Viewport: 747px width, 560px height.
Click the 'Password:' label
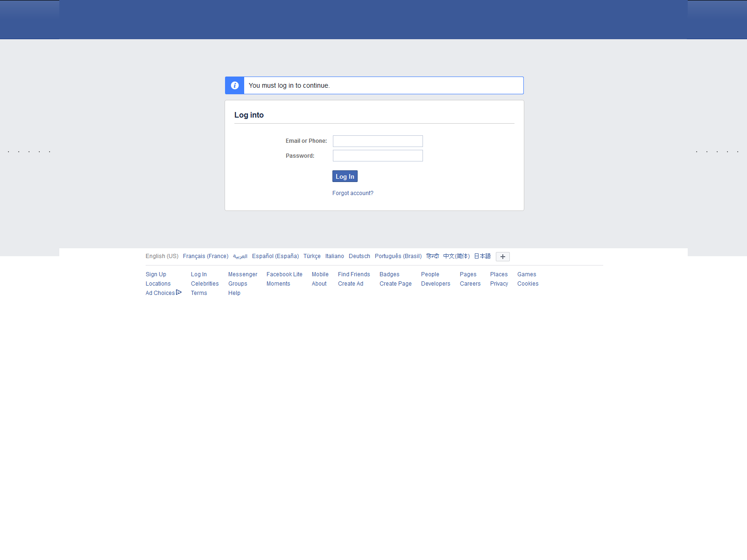click(x=300, y=156)
